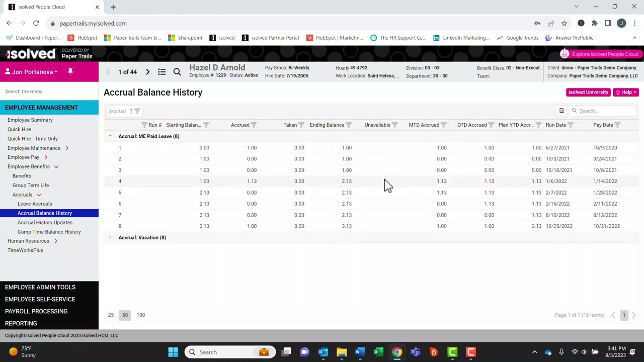
Task: Select run 8 row dated 10/25/2022
Action: pyautogui.click(x=371, y=226)
